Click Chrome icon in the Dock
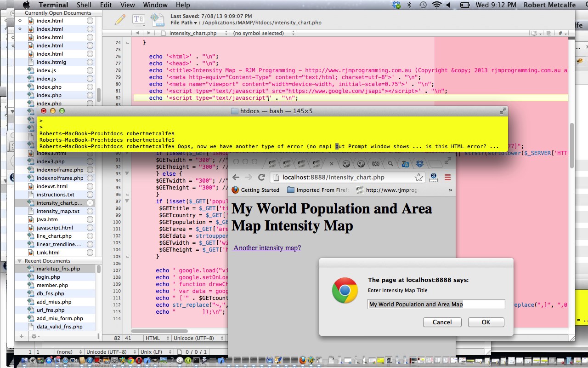588x368 pixels. click(130, 361)
